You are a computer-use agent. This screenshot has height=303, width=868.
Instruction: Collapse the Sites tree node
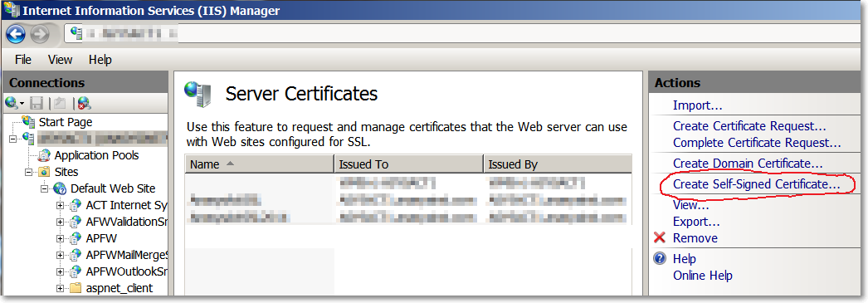(29, 173)
